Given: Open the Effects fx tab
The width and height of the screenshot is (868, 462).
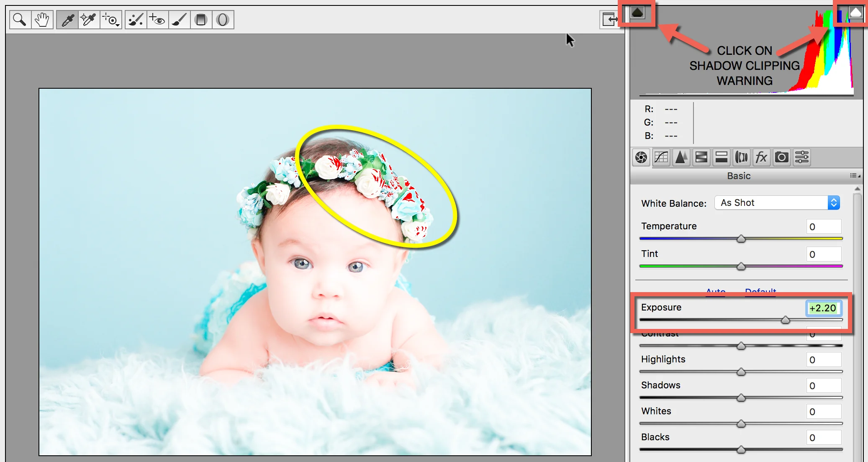Looking at the screenshot, I should point(762,157).
